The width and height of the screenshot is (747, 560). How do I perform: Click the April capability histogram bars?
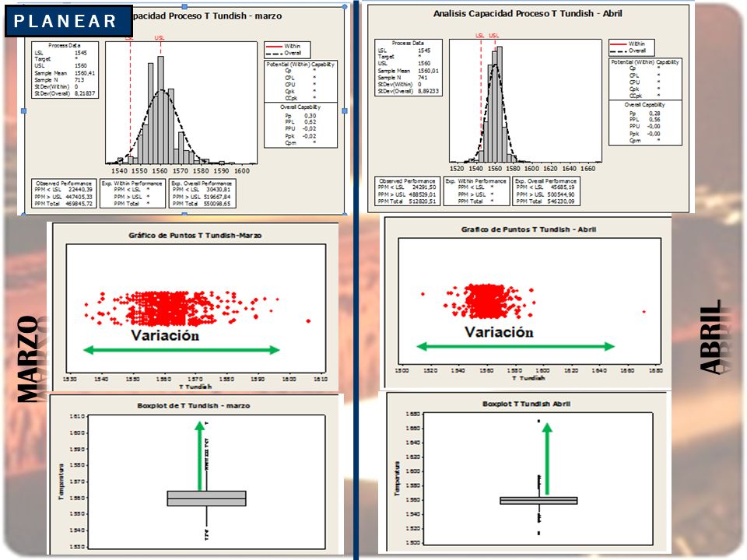(x=497, y=105)
